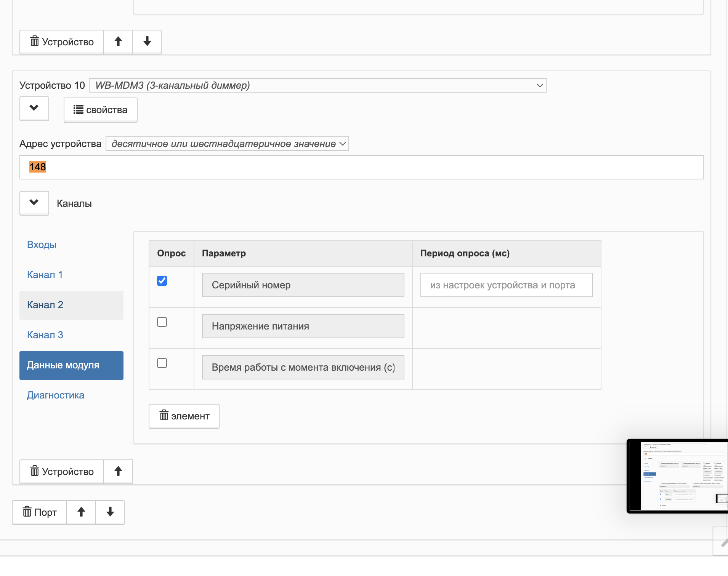Delete the upper device with trash button
728x576 pixels.
[61, 42]
